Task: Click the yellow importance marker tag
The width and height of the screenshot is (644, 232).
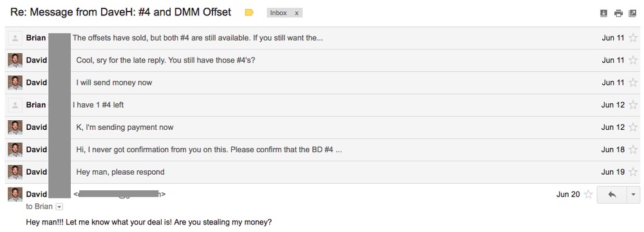Action: point(249,13)
